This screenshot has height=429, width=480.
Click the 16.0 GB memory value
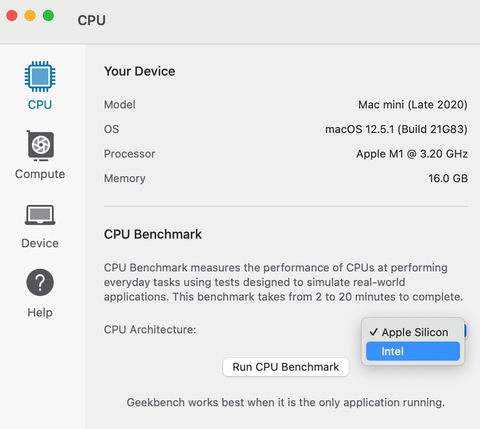448,178
